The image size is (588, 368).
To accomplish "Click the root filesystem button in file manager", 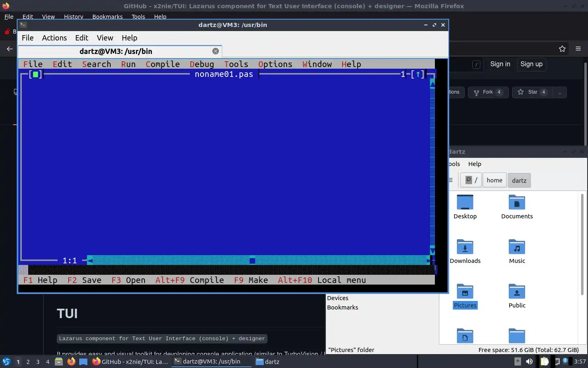I will [471, 180].
